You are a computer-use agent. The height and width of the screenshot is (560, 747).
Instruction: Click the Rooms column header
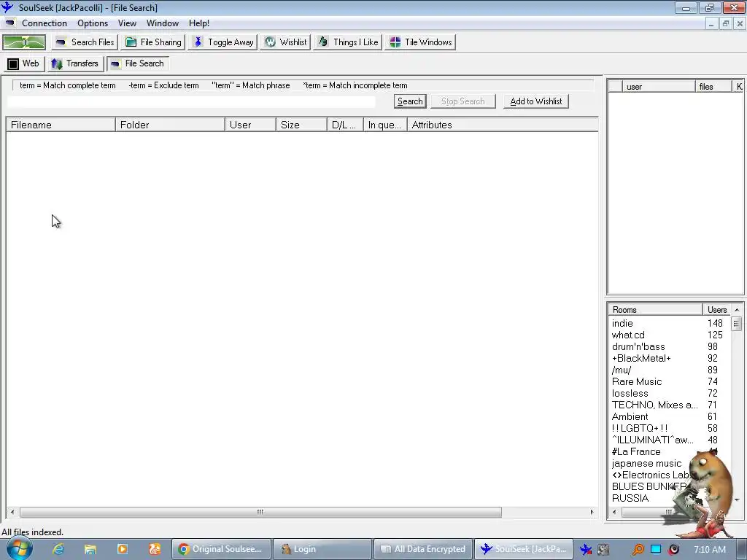tap(655, 309)
